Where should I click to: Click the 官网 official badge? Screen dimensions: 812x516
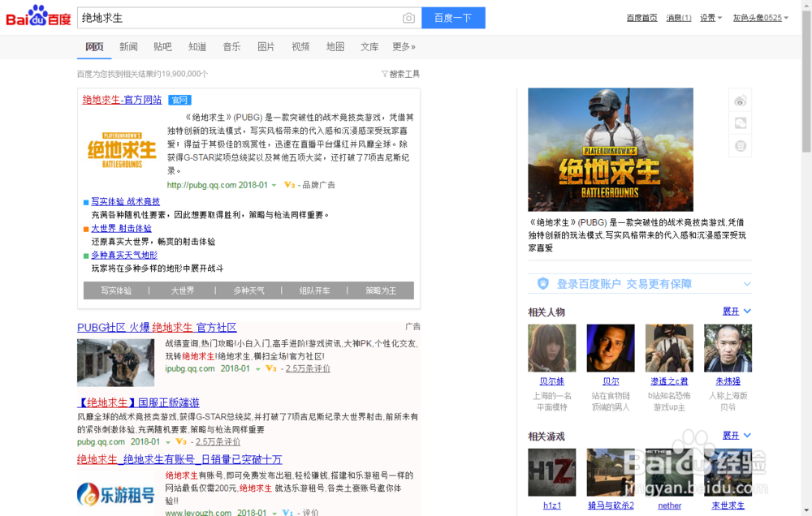[179, 100]
